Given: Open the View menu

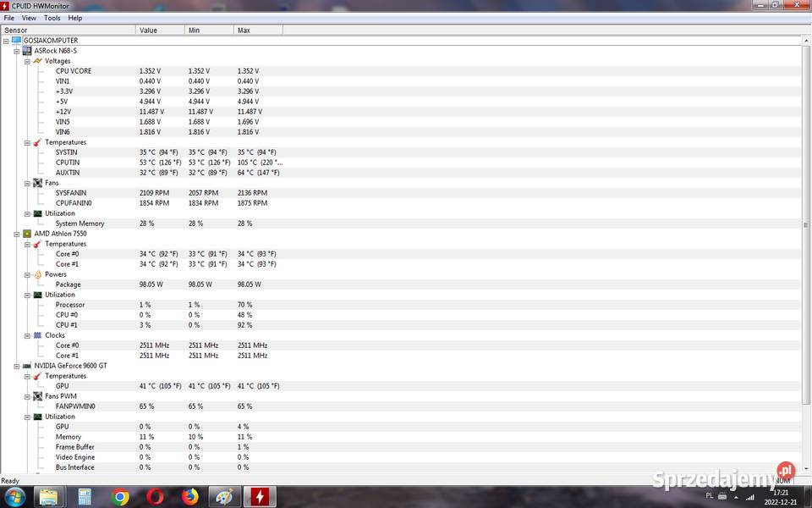Looking at the screenshot, I should click(29, 18).
